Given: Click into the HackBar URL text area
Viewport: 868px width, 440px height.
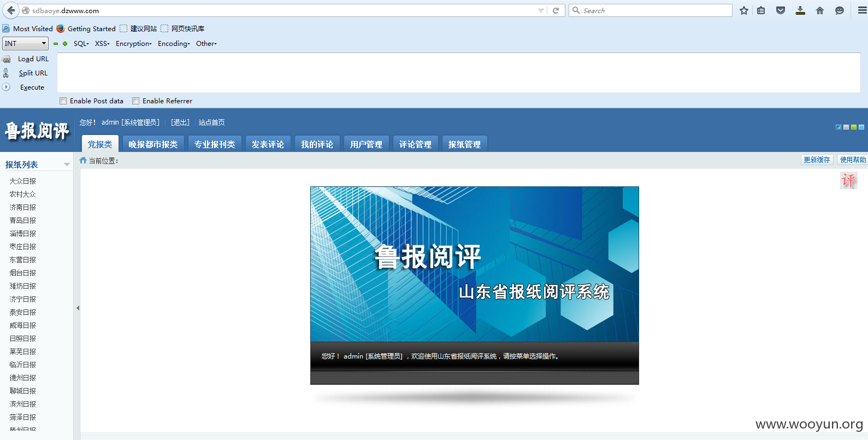Looking at the screenshot, I should (459, 73).
